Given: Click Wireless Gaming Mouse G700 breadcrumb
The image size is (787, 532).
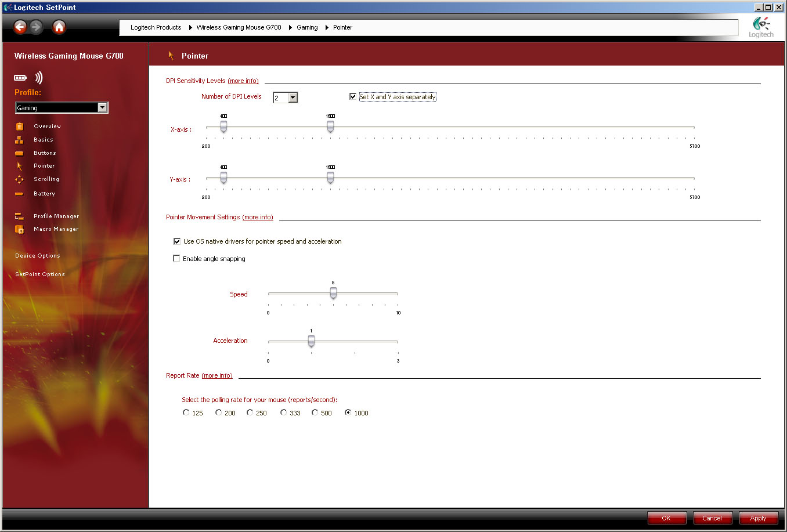Looking at the screenshot, I should tap(239, 27).
